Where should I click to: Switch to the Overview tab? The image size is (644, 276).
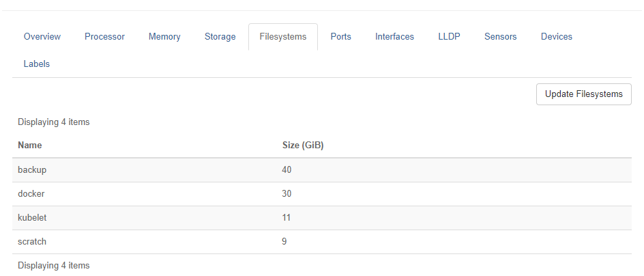tap(42, 37)
